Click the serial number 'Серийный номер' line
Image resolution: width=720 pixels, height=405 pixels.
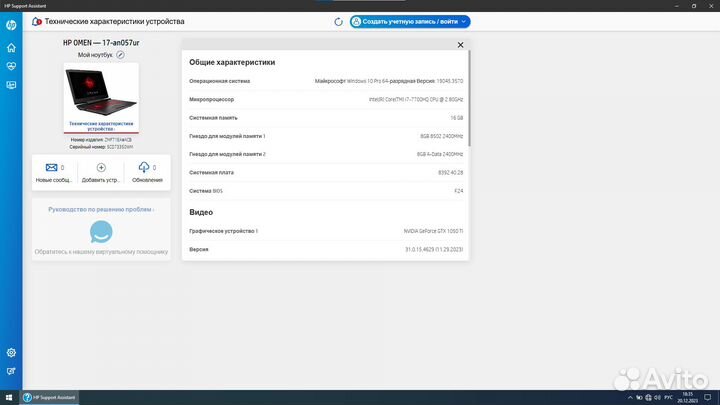click(101, 147)
